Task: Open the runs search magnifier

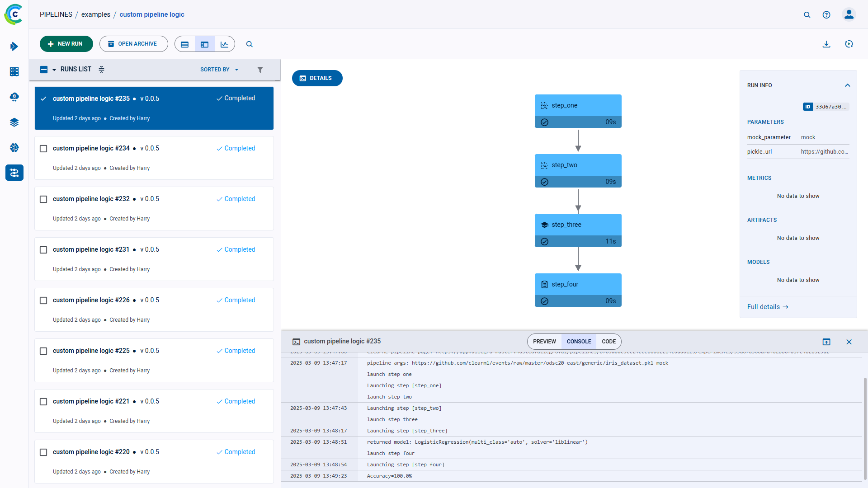Action: point(250,44)
